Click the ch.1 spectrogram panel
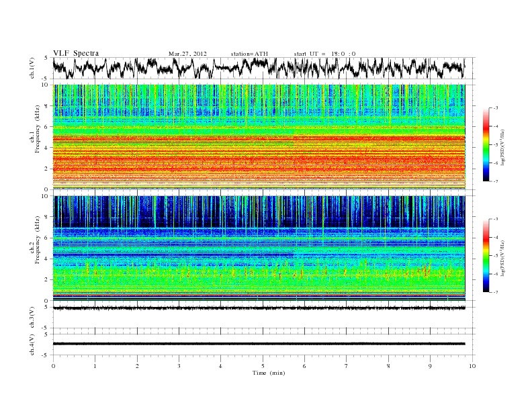Viewport: 532px width, 411px height. click(x=259, y=137)
